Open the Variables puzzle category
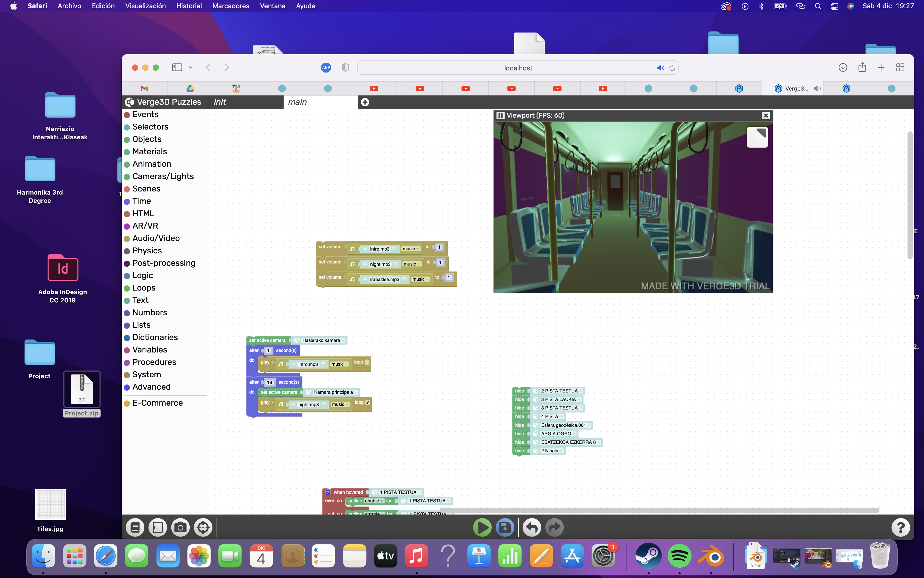Viewport: 924px width, 578px height. 150,350
